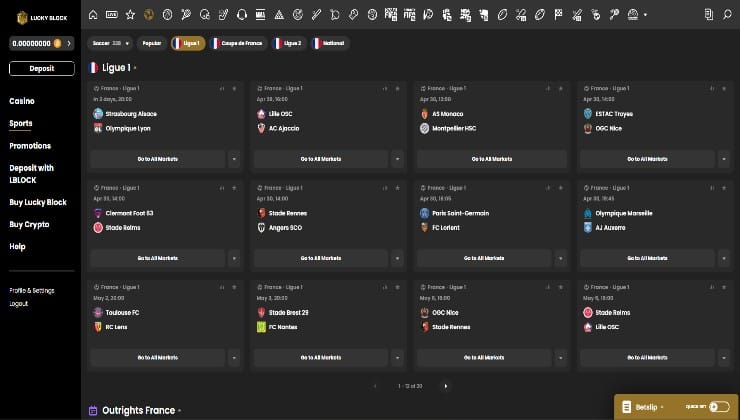Go to All Markets for AS Monaco match

pyautogui.click(x=492, y=159)
